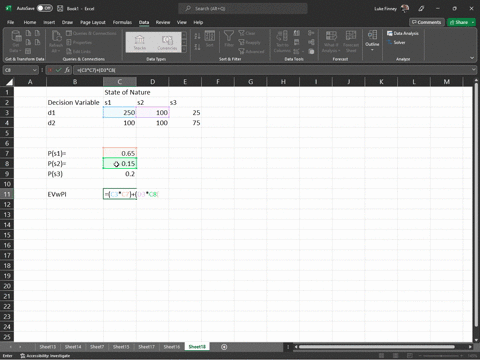The height and width of the screenshot is (360, 480).
Task: Clear the applied filter
Action: pyautogui.click(x=247, y=33)
